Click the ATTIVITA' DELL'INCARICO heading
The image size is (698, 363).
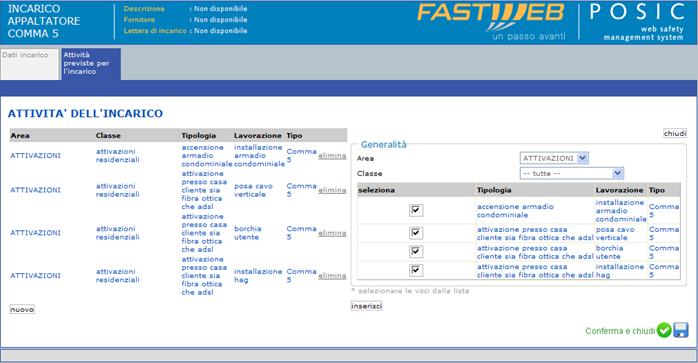pos(85,114)
